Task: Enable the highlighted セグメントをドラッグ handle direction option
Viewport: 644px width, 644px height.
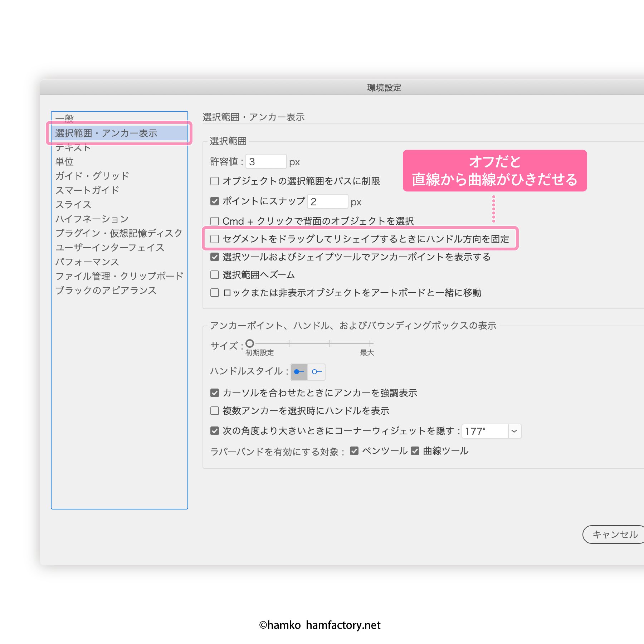Action: tap(215, 239)
